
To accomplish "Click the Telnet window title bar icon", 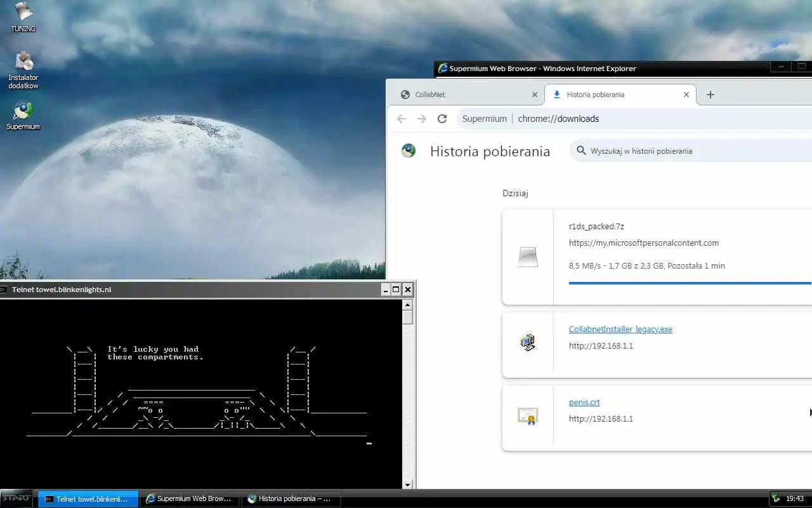I will click(x=4, y=290).
